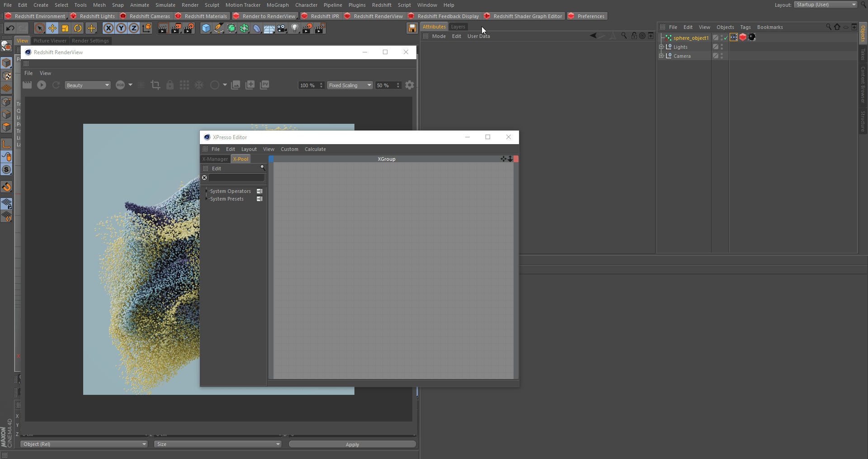Expand System Operators in X-Pool
The height and width of the screenshot is (459, 868).
[207, 191]
